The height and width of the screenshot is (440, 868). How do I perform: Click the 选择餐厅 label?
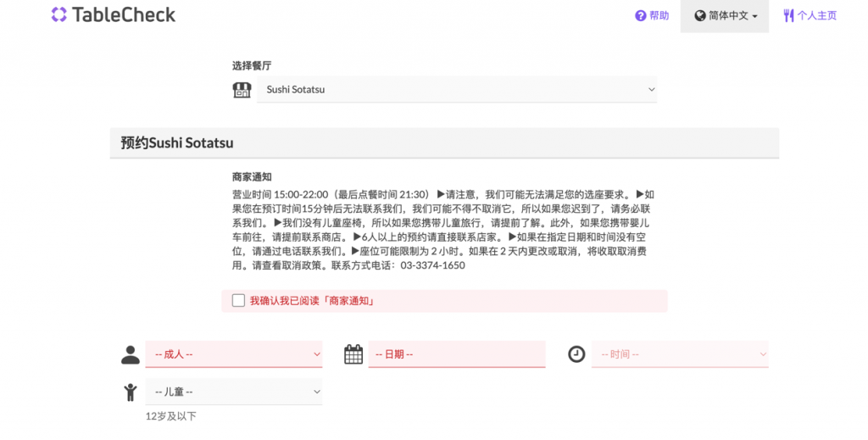click(x=252, y=65)
